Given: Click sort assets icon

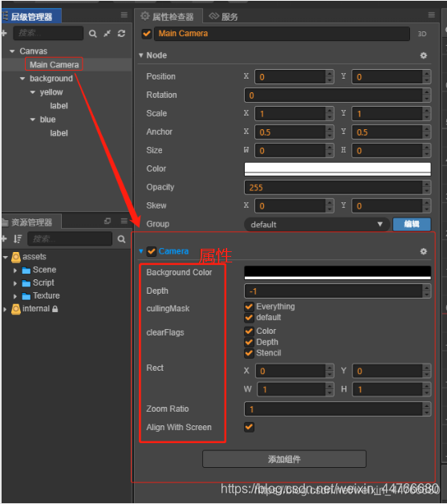Looking at the screenshot, I should pos(18,239).
